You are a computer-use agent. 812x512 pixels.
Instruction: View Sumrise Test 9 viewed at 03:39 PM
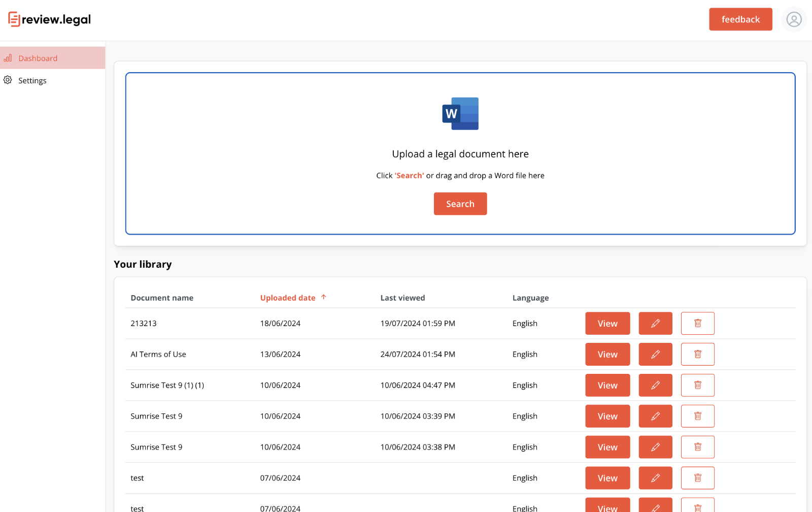pyautogui.click(x=607, y=417)
